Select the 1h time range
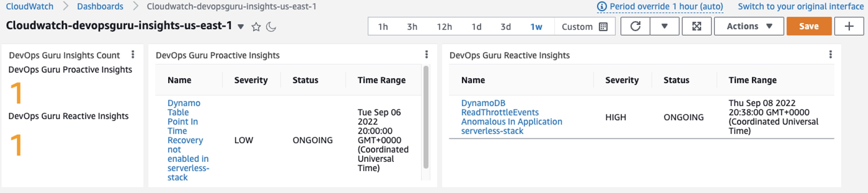Image resolution: width=868 pixels, height=193 pixels. click(x=383, y=27)
